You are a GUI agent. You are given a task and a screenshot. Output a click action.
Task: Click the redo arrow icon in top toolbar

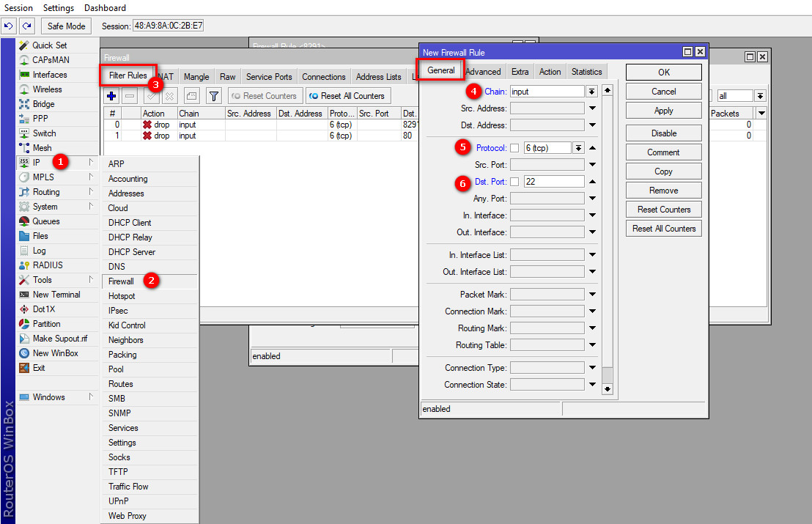(26, 26)
